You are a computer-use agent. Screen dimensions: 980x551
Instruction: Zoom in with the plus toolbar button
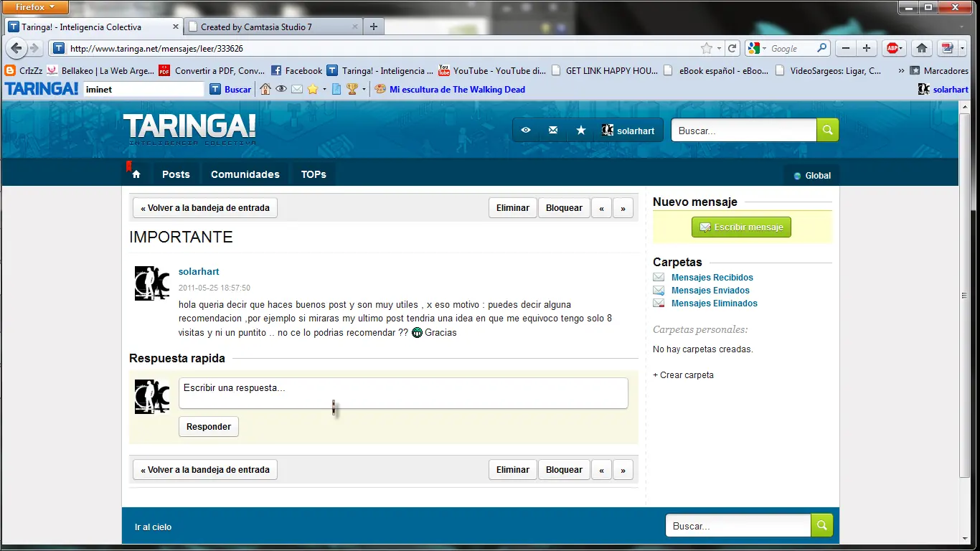(867, 48)
